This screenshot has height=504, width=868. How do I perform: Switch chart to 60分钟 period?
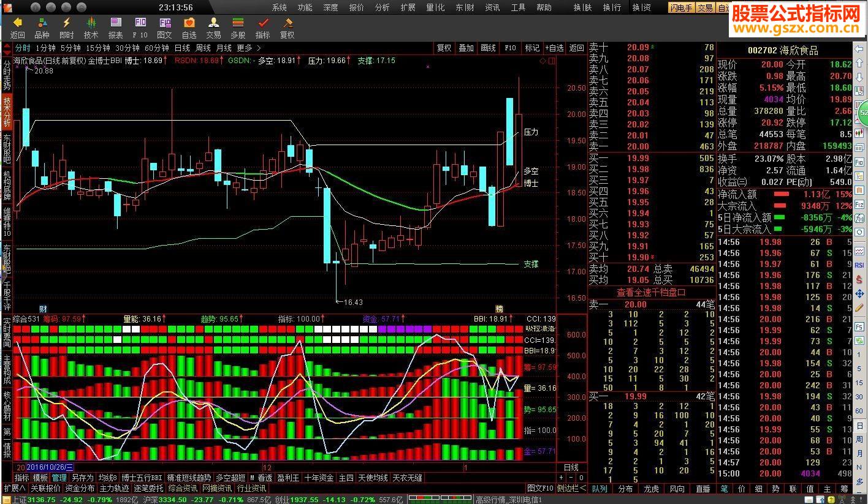[x=157, y=48]
